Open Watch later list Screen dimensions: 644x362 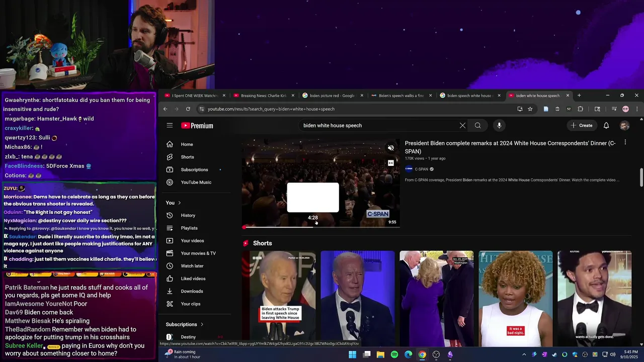pyautogui.click(x=196, y=265)
